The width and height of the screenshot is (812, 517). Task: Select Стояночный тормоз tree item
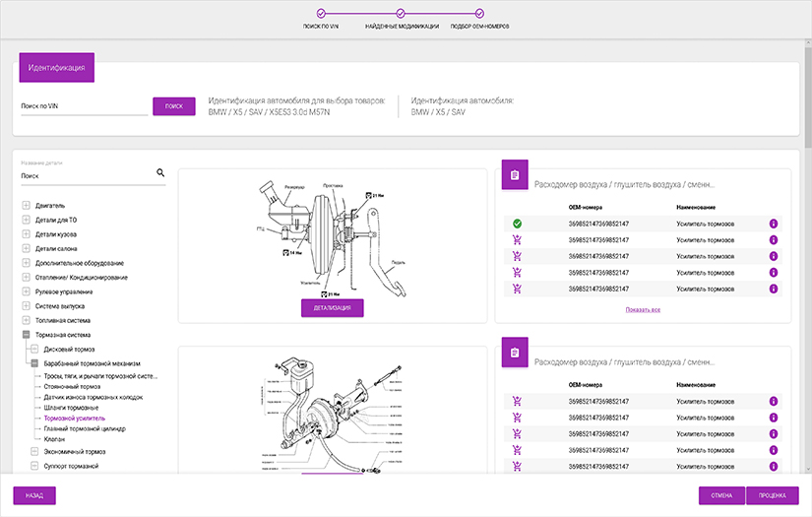[x=72, y=386]
